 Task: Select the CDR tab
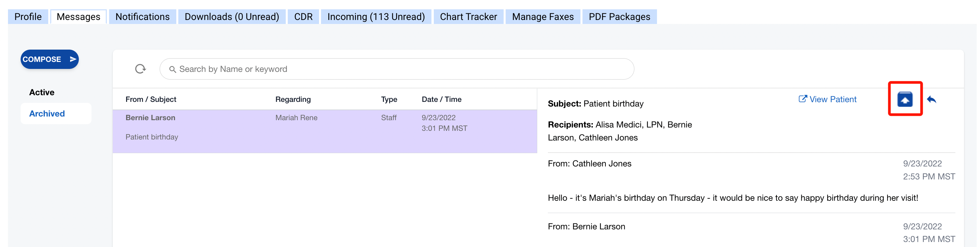(303, 17)
